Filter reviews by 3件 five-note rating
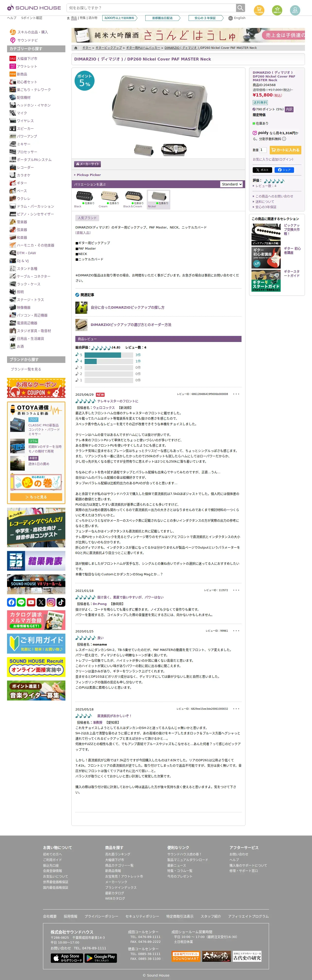The width and height of the screenshot is (312, 980). point(138,355)
